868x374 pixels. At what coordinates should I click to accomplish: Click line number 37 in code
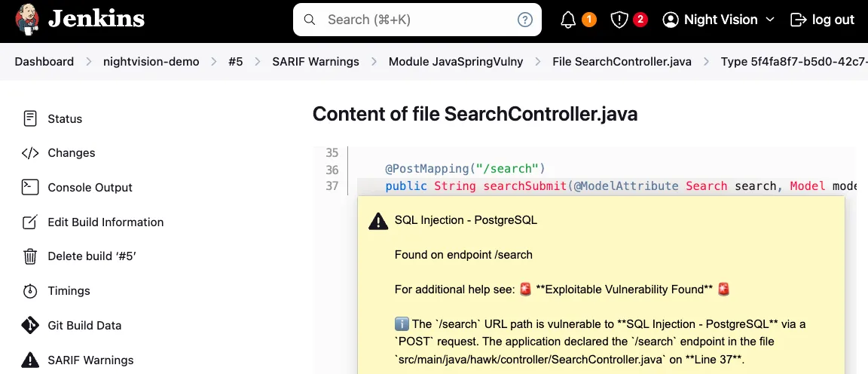pos(332,186)
